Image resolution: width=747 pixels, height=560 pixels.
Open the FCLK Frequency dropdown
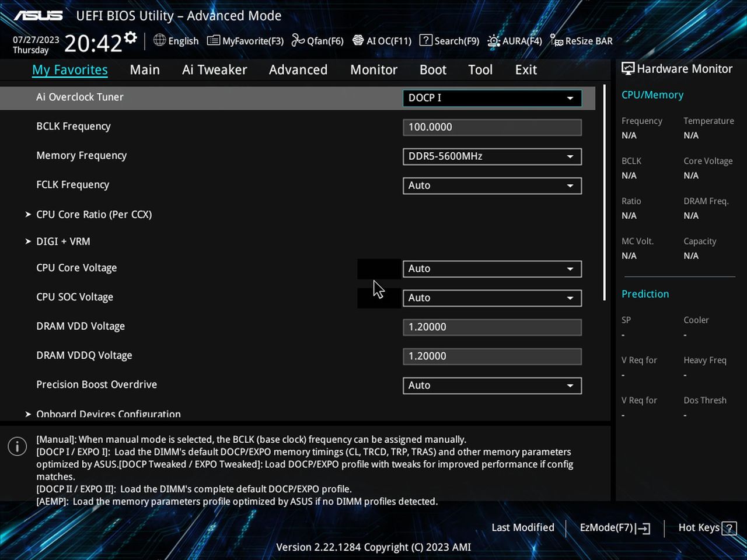coord(492,185)
